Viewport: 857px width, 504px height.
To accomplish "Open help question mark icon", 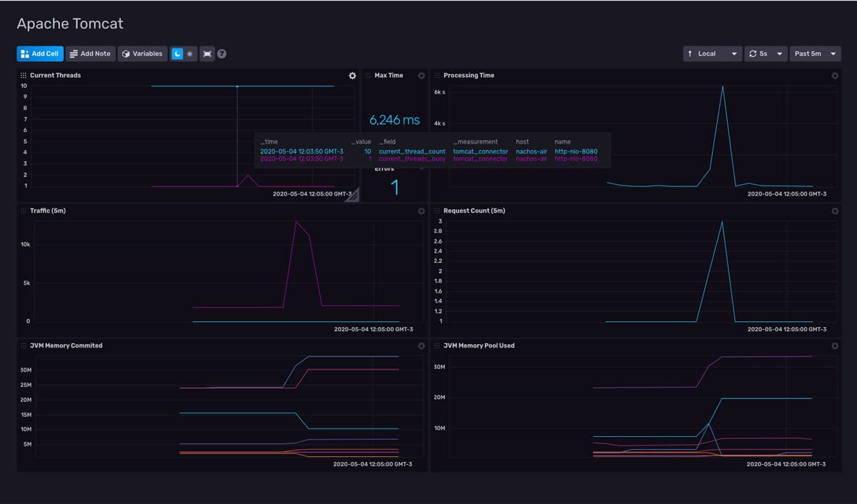I will pos(222,54).
